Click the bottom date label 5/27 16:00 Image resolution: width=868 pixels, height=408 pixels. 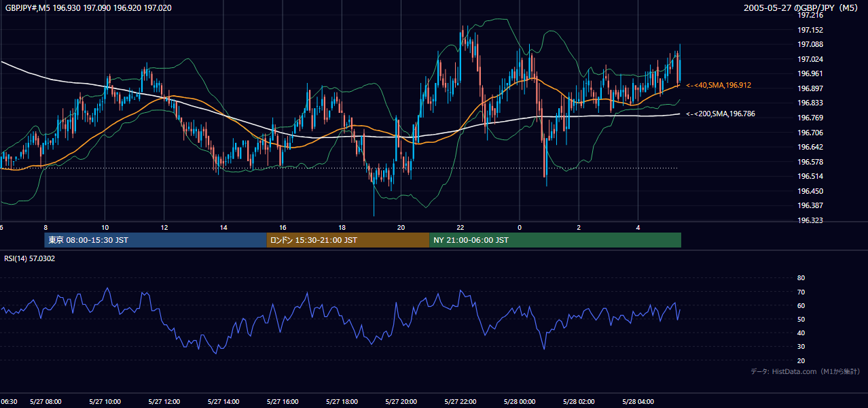(x=283, y=402)
